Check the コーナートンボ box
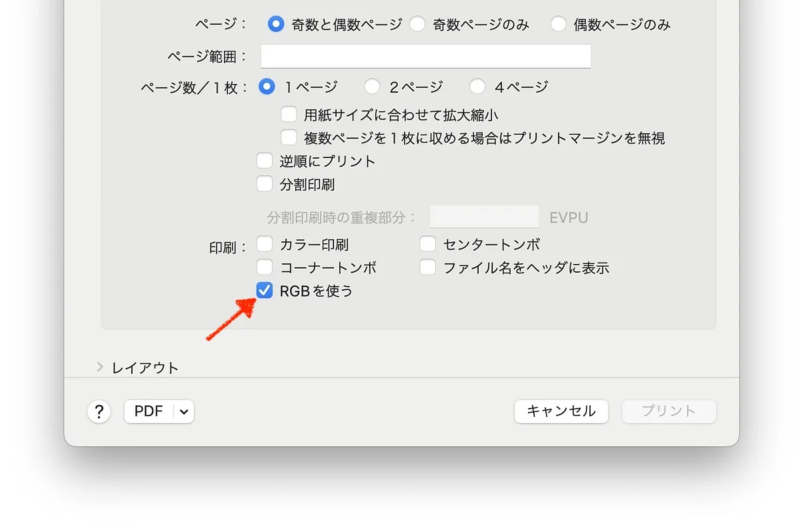The image size is (804, 532). click(x=265, y=268)
